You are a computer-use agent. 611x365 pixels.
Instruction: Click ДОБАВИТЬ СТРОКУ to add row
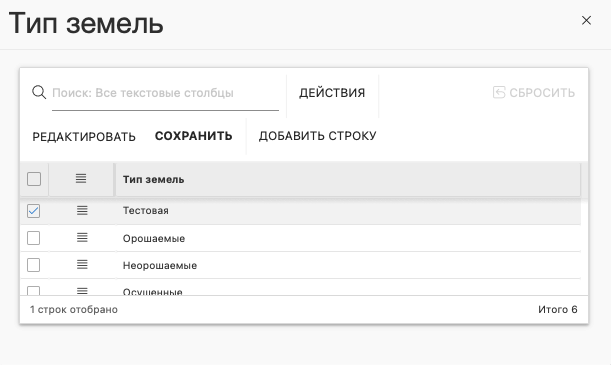click(318, 136)
